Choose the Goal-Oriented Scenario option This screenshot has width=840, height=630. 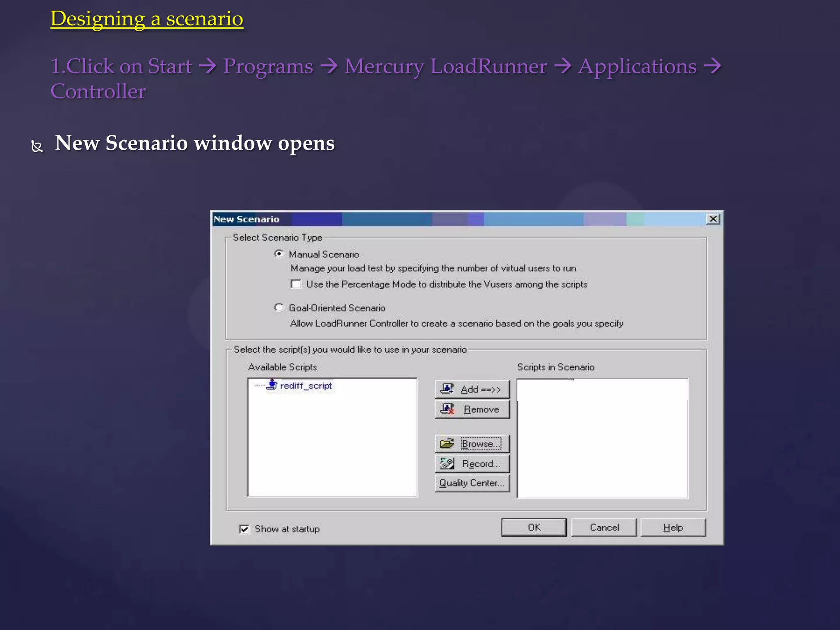(279, 308)
